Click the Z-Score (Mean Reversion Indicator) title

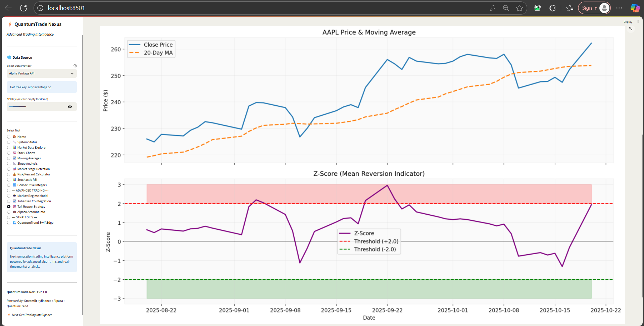coord(369,174)
